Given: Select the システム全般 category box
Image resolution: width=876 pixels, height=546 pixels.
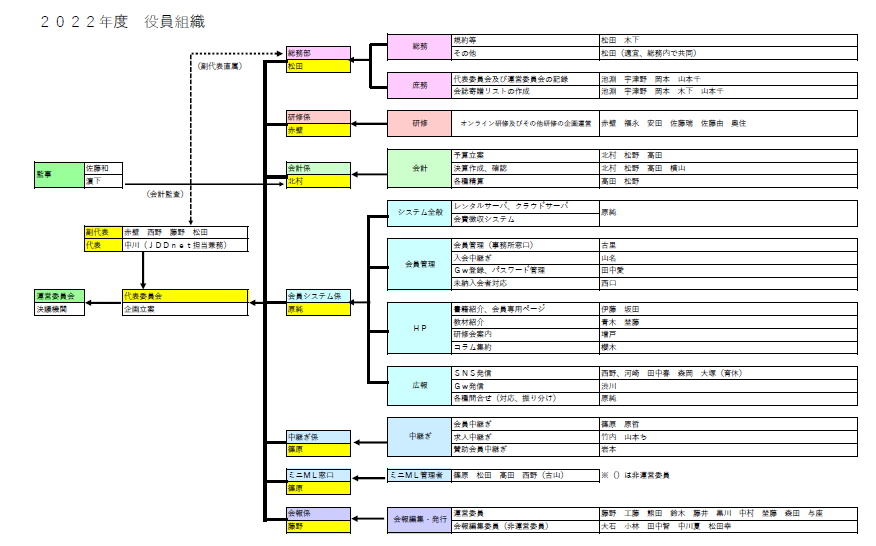Looking at the screenshot, I should point(419,212).
